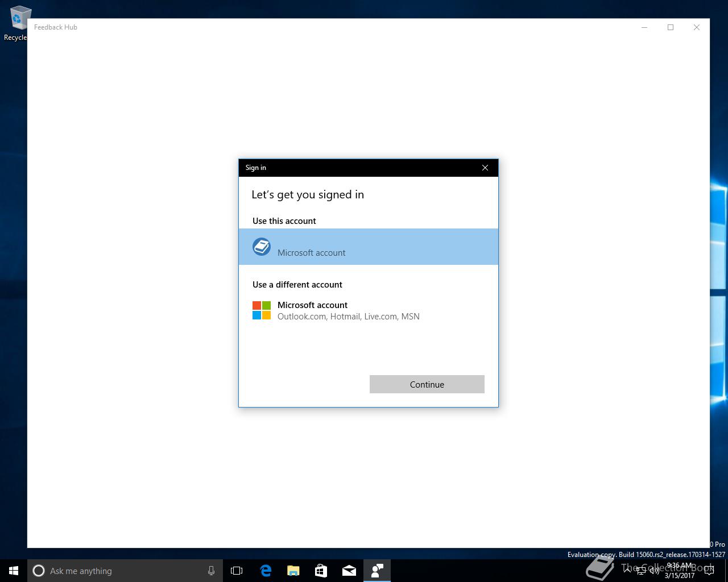The width and height of the screenshot is (728, 582).
Task: Click the four-color Microsoft logo icon
Action: tap(262, 310)
